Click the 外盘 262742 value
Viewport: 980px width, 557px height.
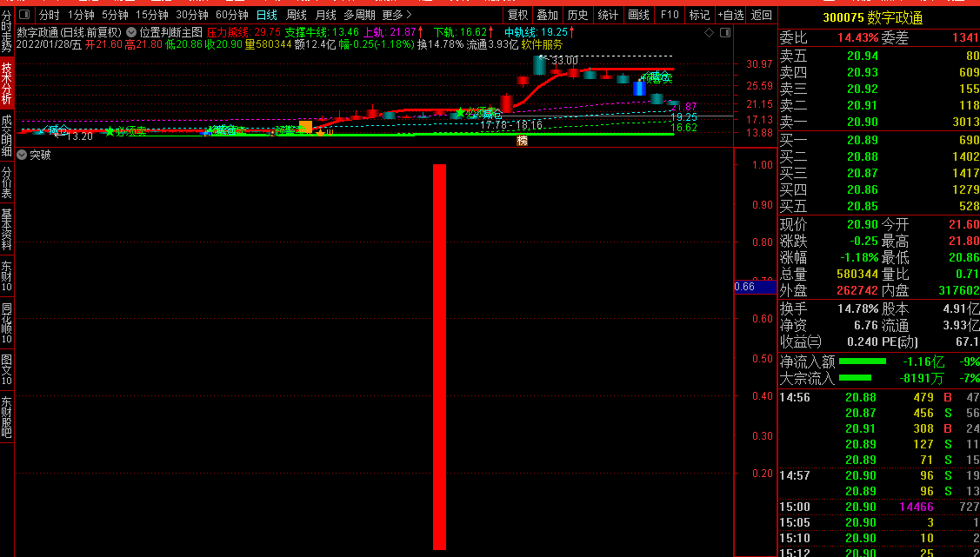(857, 290)
